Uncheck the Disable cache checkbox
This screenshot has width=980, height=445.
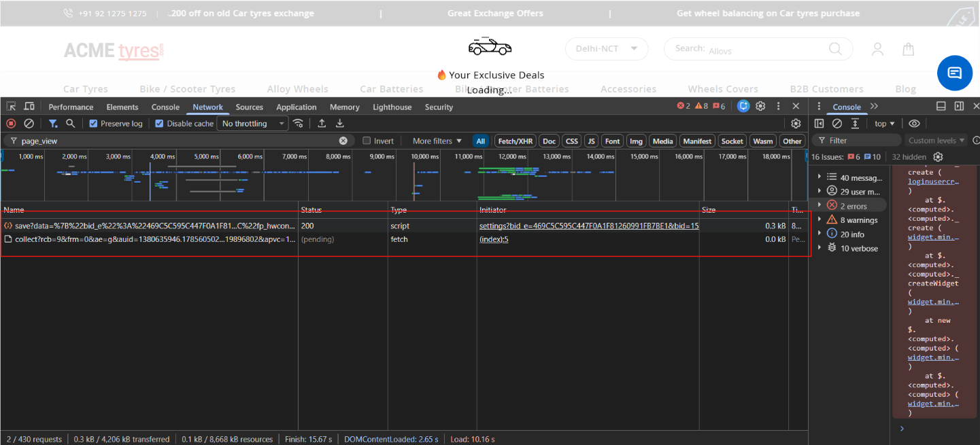[159, 124]
